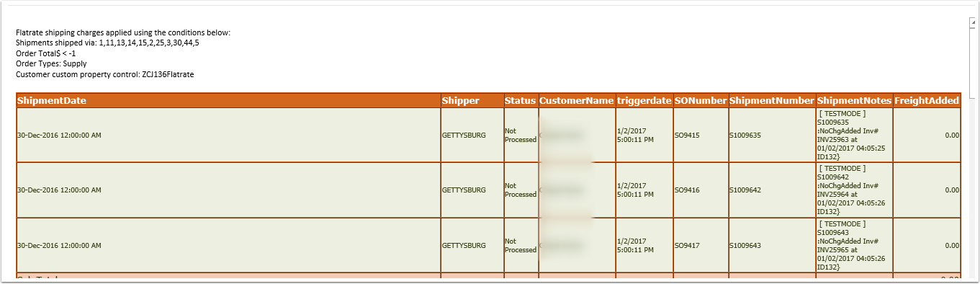
Task: Click the scrollbar up arrow
Action: 974,22
